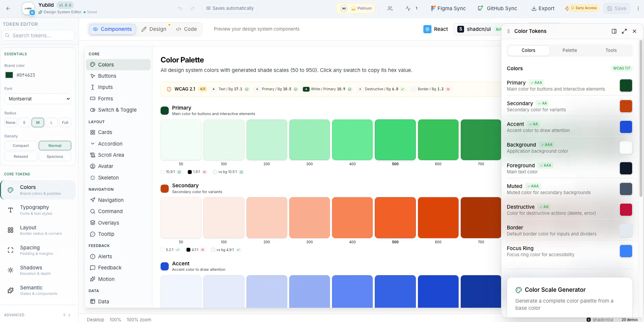Copy the Primary 500 shade swatch
The image size is (644, 322).
[x=395, y=140]
